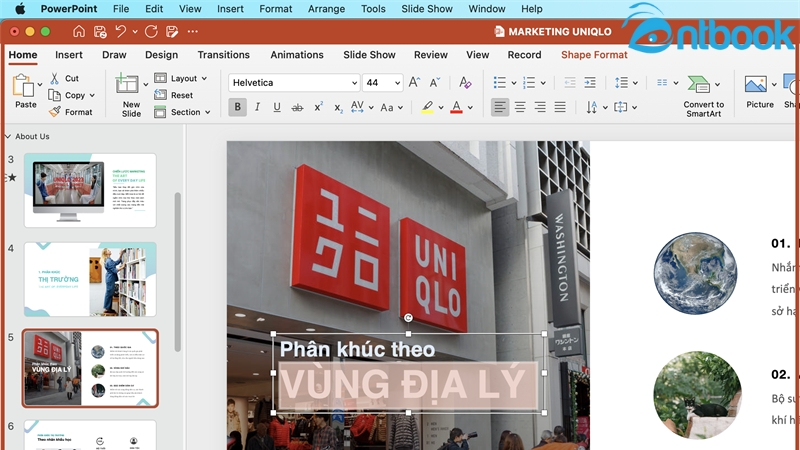Toggle Italic formatting
Image resolution: width=800 pixels, height=450 pixels.
(x=257, y=107)
